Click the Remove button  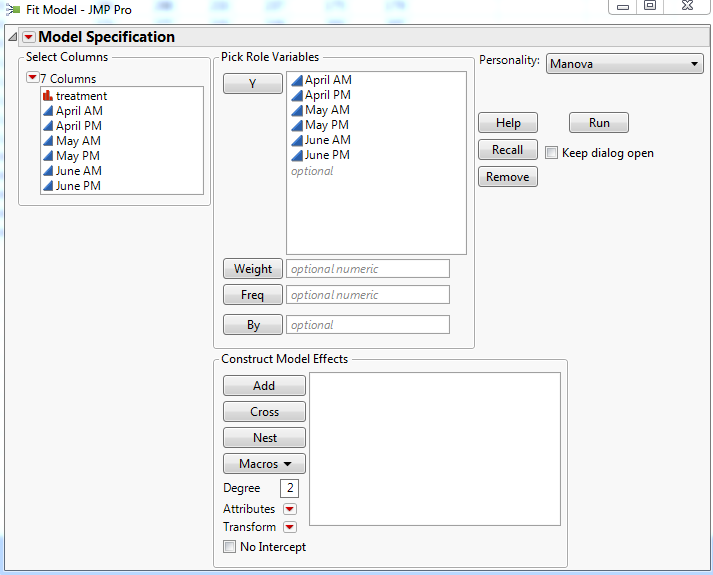(x=508, y=176)
